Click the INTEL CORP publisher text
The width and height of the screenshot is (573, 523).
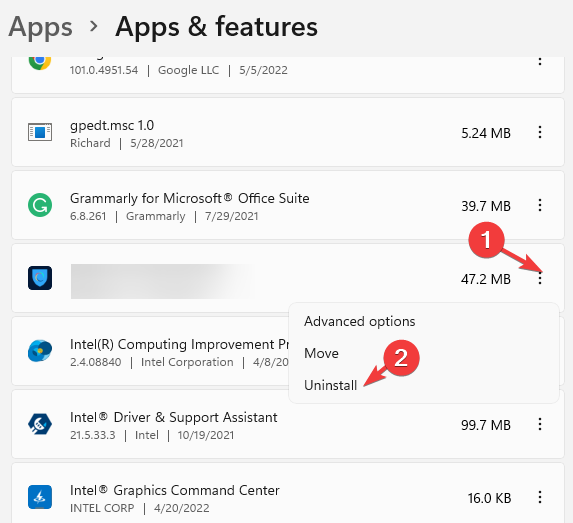point(102,508)
